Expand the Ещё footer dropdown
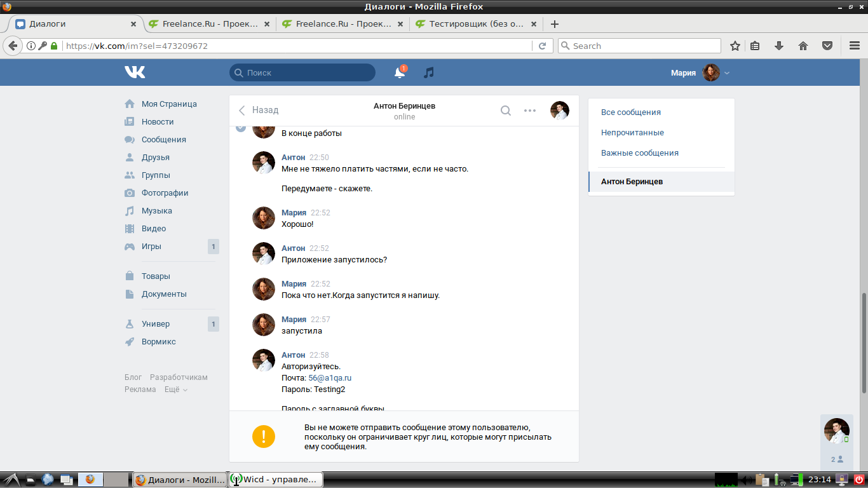Image resolution: width=868 pixels, height=488 pixels. [176, 390]
